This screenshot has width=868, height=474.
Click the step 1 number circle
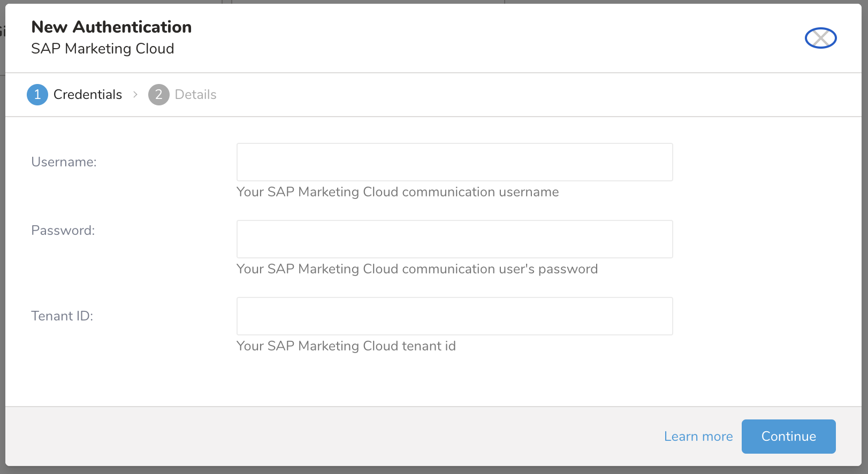[37, 95]
